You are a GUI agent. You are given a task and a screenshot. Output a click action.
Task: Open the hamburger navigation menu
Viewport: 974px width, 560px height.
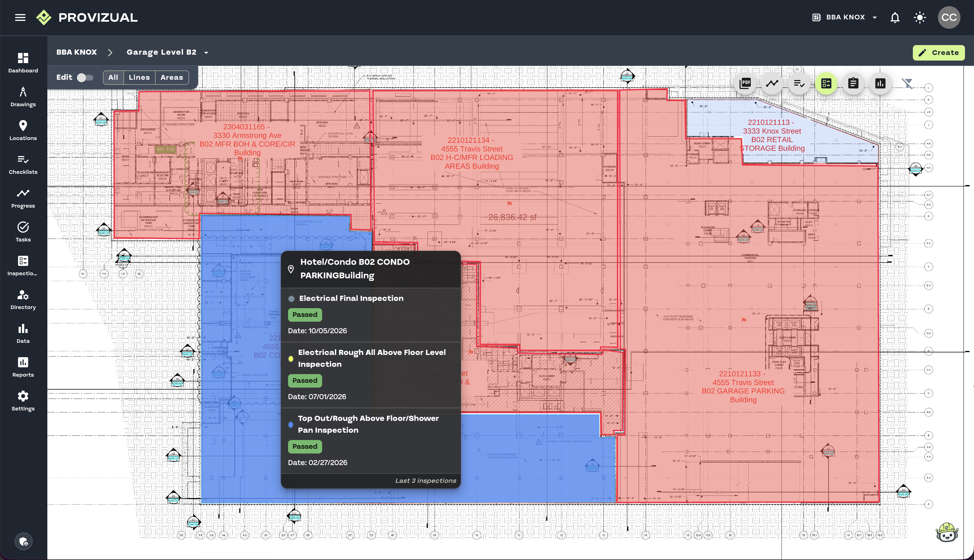pyautogui.click(x=20, y=17)
